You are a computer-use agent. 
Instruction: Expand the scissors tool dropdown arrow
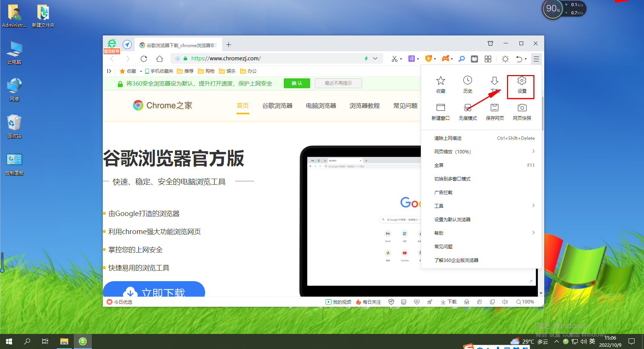click(x=401, y=59)
